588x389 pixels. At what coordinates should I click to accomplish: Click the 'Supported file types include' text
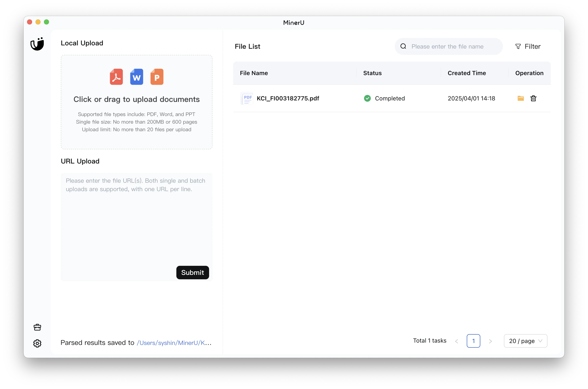pos(137,114)
